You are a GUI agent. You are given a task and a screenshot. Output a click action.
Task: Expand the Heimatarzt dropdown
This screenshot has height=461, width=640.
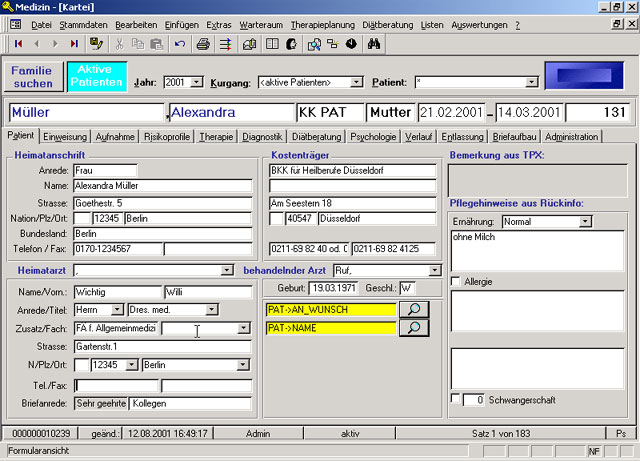pyautogui.click(x=226, y=270)
